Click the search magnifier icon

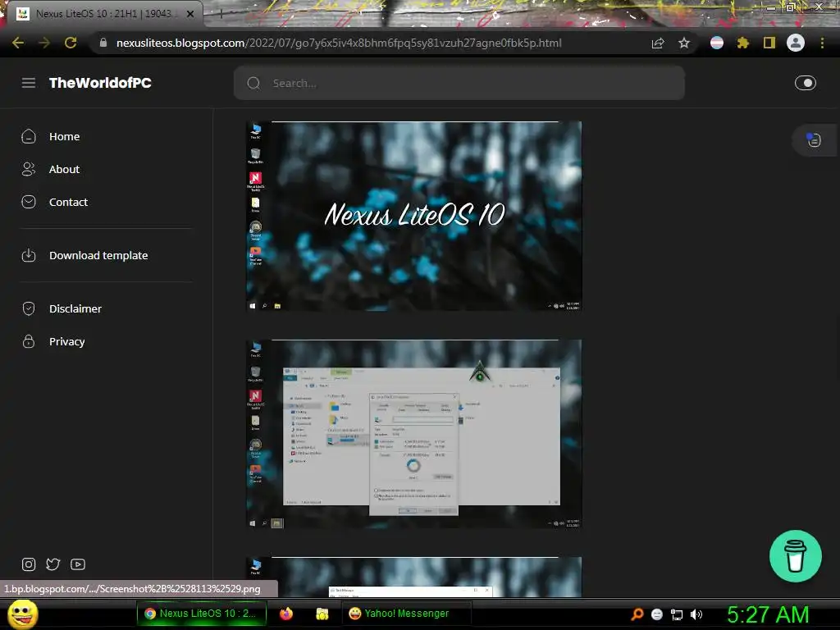pyautogui.click(x=253, y=83)
